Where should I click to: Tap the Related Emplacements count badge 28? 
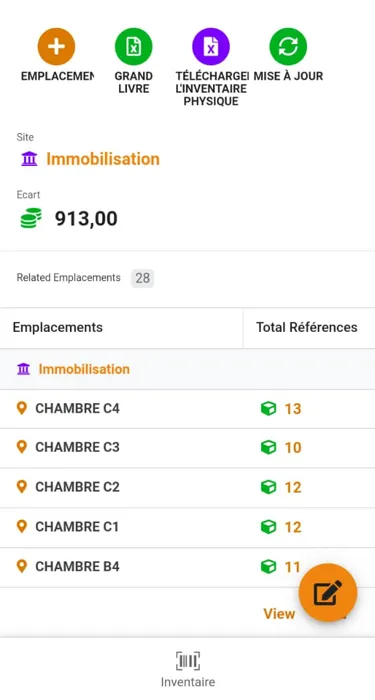tap(142, 278)
